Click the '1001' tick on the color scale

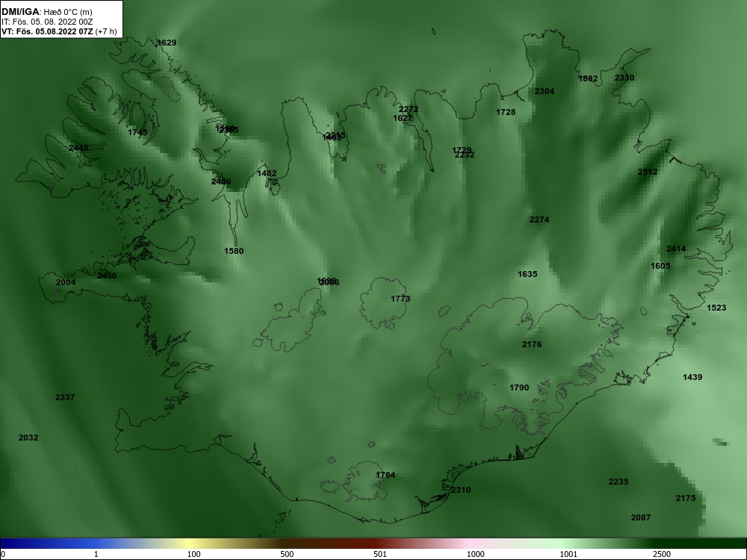pyautogui.click(x=568, y=554)
